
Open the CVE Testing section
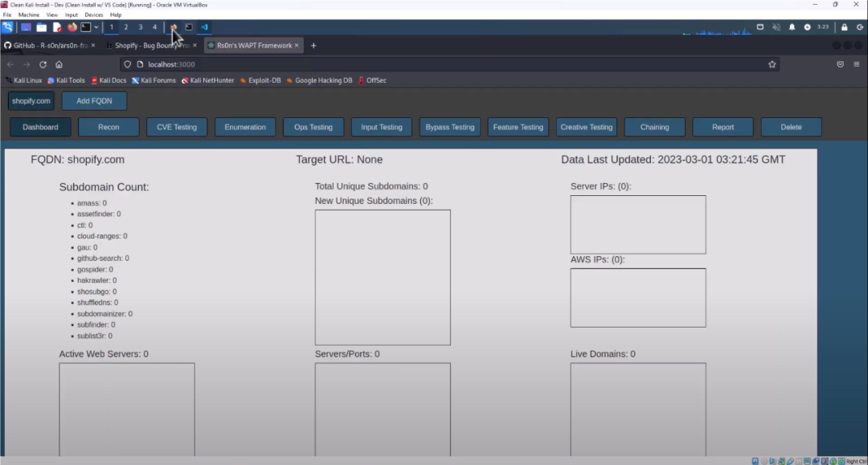(177, 127)
